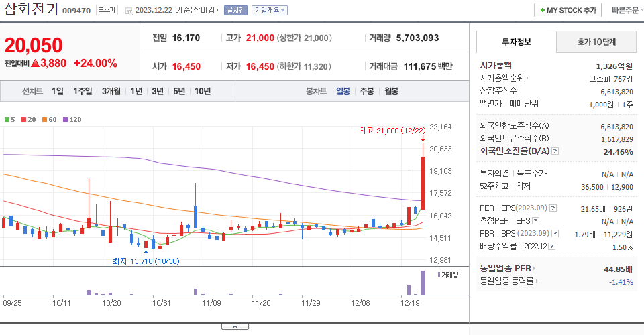Click the tall red candlestick for 12/22

(423, 183)
